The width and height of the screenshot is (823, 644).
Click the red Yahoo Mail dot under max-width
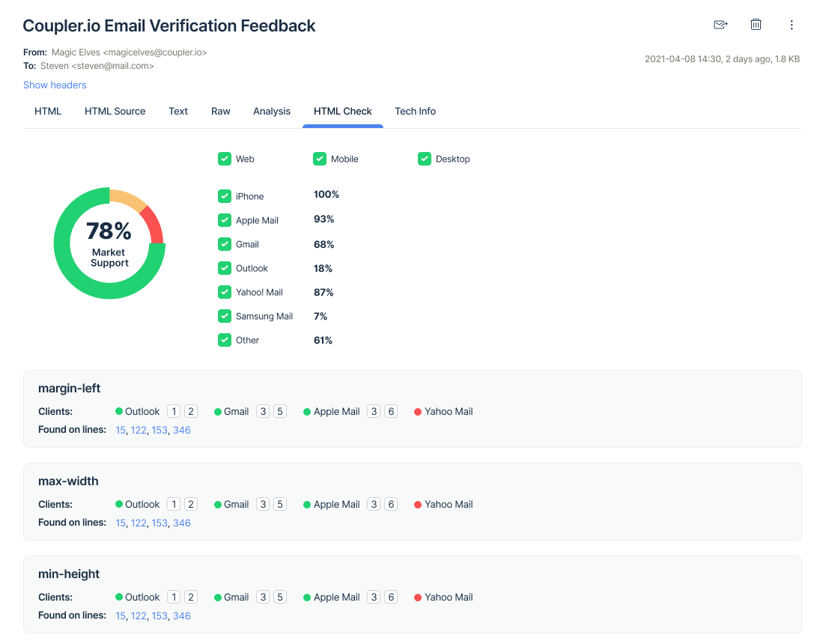tap(418, 504)
